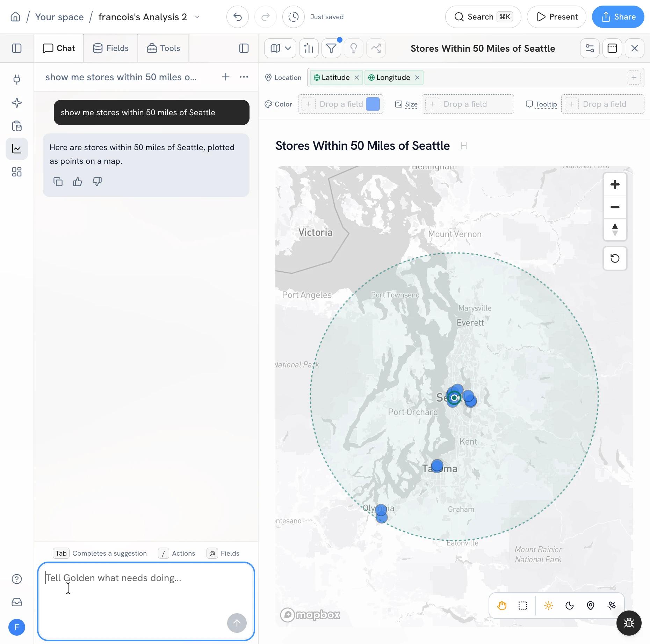The height and width of the screenshot is (644, 650).
Task: Redo the last change
Action: pyautogui.click(x=266, y=17)
